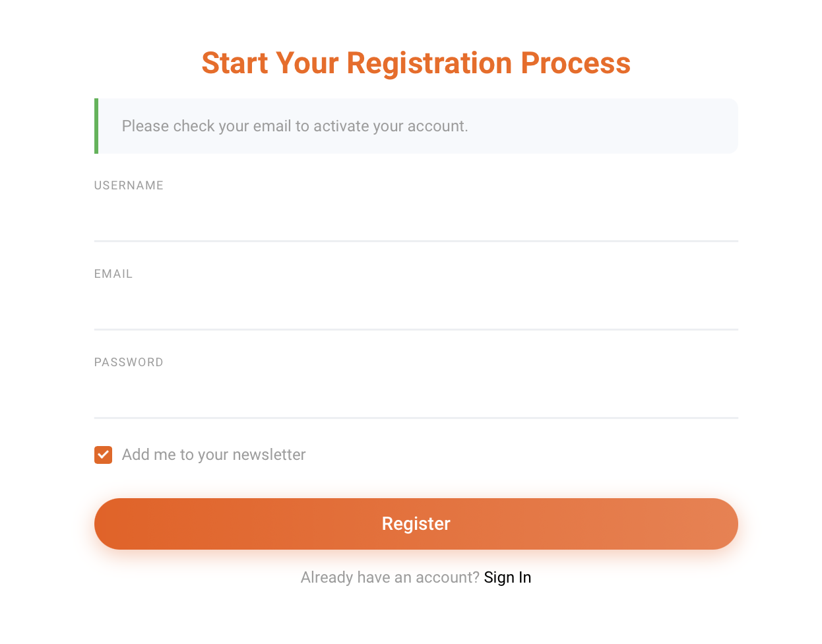Click the newsletter label text

click(x=213, y=455)
